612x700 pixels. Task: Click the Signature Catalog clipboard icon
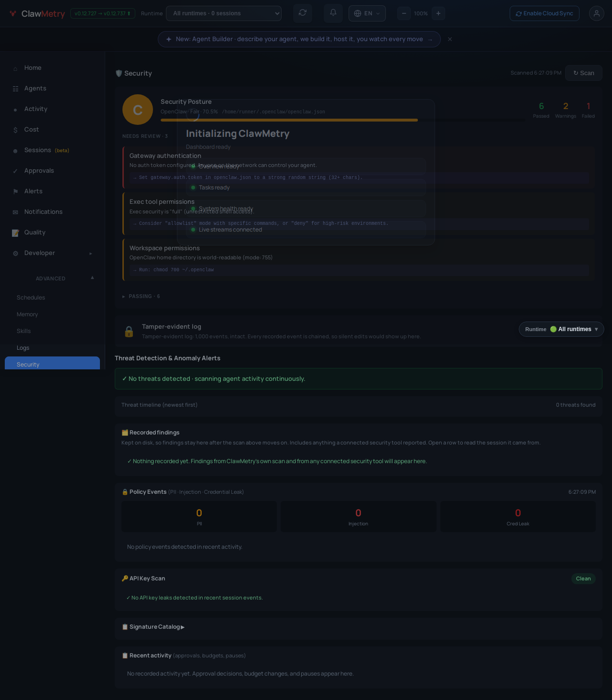(x=125, y=627)
